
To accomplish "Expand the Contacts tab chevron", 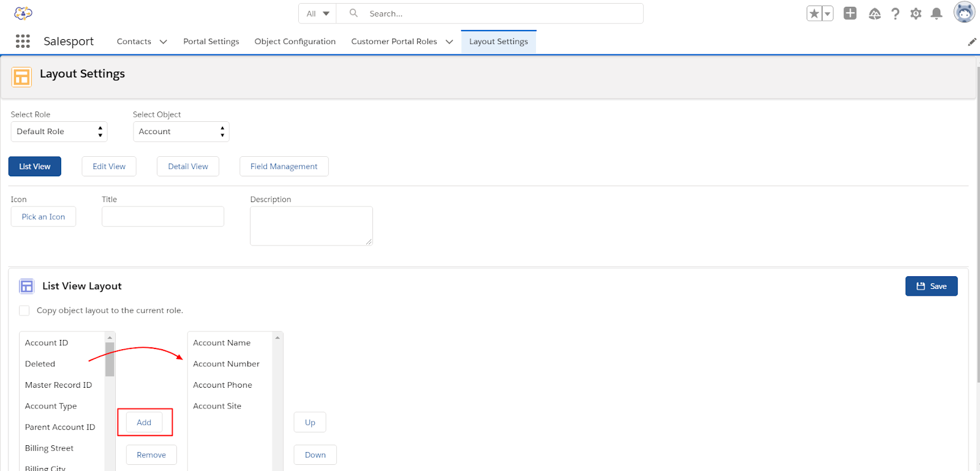I will (164, 42).
